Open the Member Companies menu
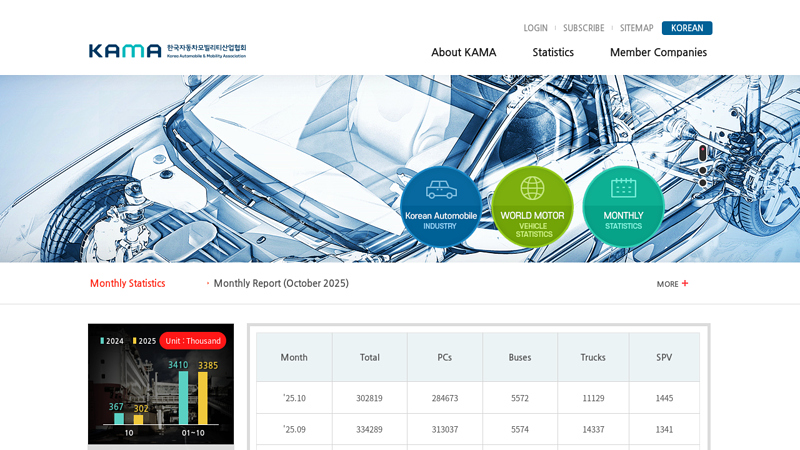The image size is (800, 450). [658, 52]
